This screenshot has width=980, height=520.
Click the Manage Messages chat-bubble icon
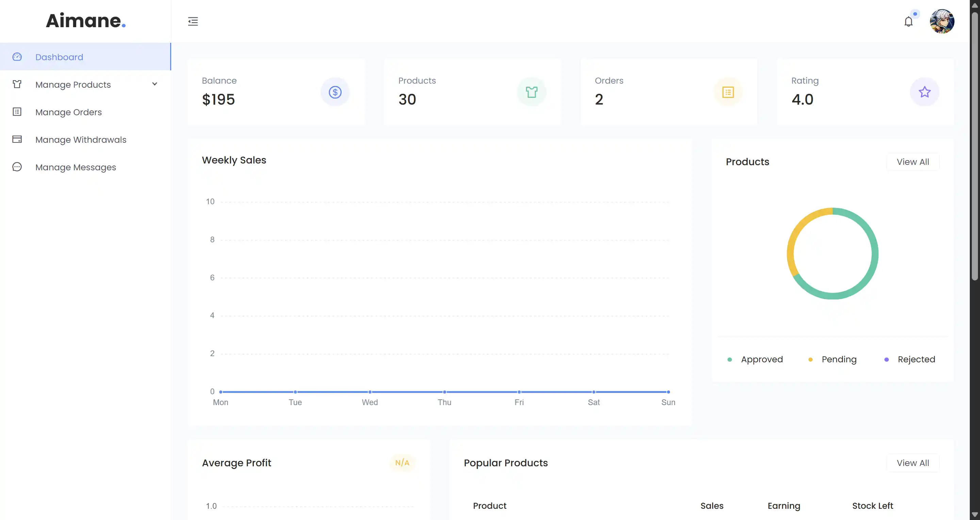pyautogui.click(x=17, y=167)
